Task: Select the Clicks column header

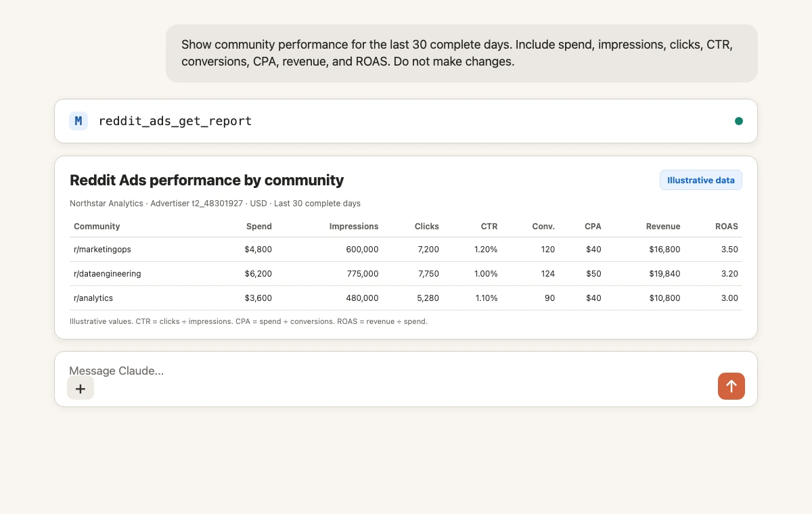Action: (427, 227)
